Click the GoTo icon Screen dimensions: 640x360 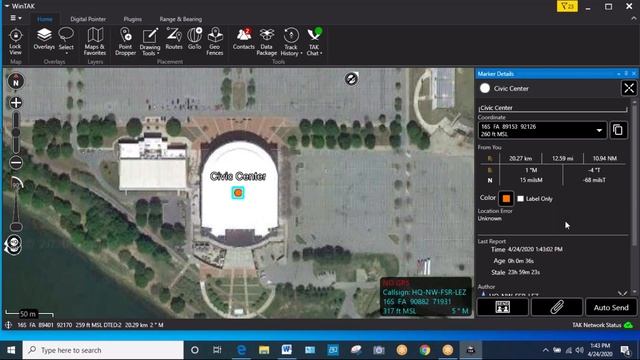195,39
